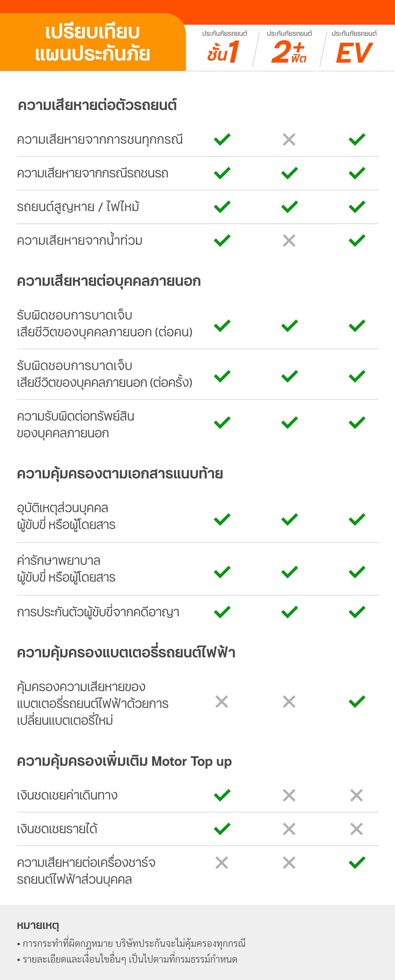This screenshot has height=980, width=395.
Task: Click the ความคุ้มครองเพิ่มเติม Motor Top up heading
Action: [x=124, y=761]
